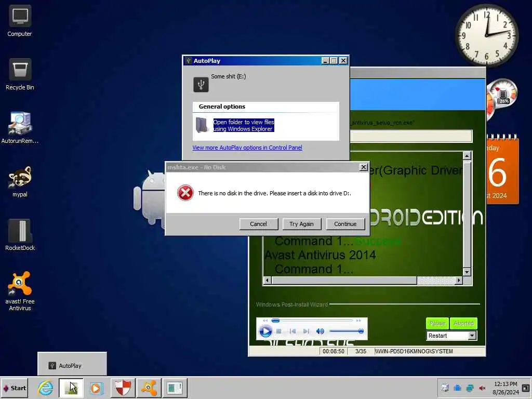Minimize the AutoPlay window
532x399 pixels.
click(x=325, y=61)
